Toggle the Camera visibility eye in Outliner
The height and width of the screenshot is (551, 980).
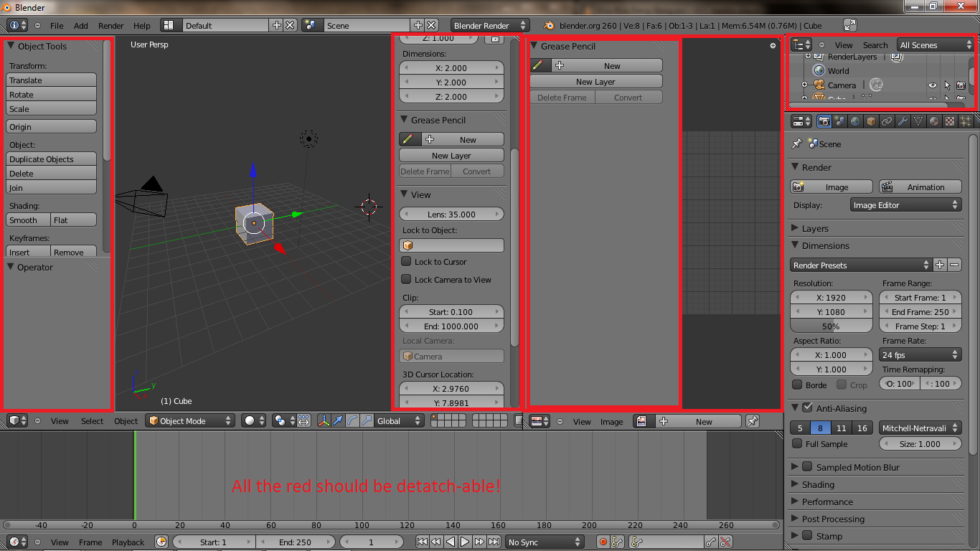click(x=931, y=85)
